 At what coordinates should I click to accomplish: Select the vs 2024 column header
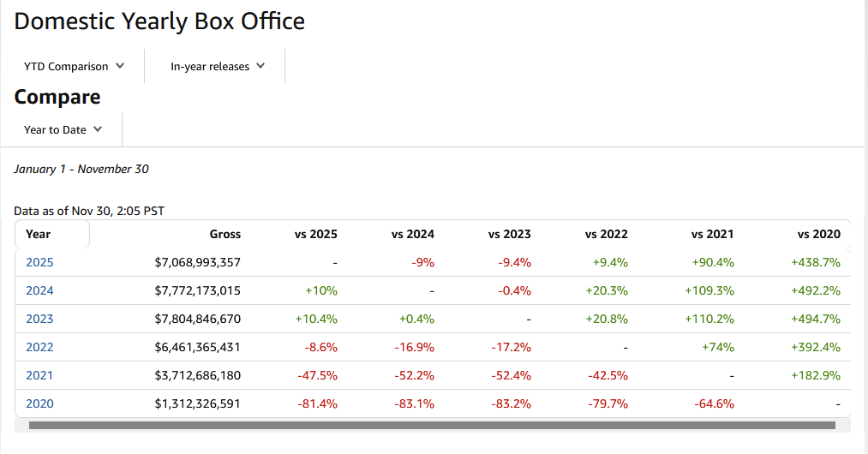[412, 234]
